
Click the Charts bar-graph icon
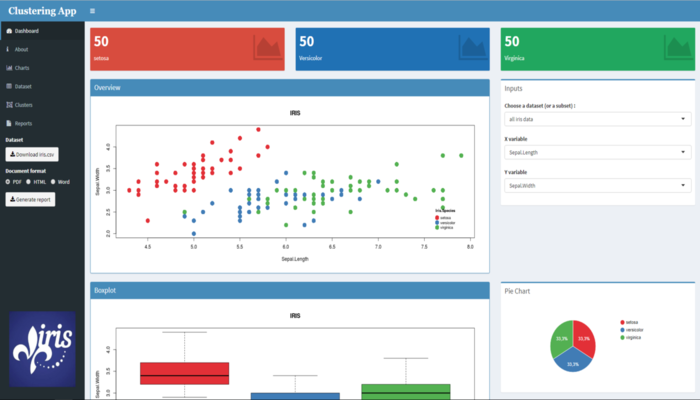9,68
